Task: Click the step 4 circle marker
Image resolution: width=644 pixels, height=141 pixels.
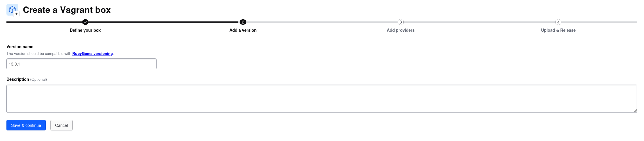Action: click(558, 22)
